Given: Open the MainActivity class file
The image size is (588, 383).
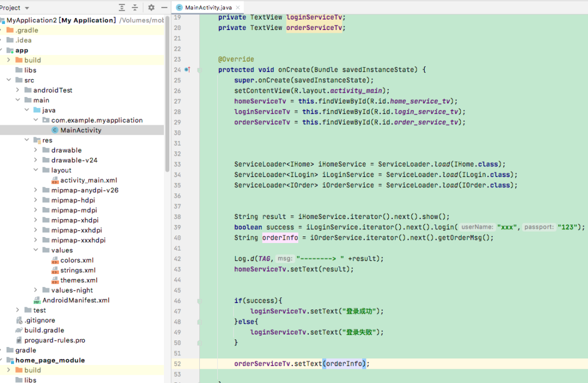Looking at the screenshot, I should point(82,130).
